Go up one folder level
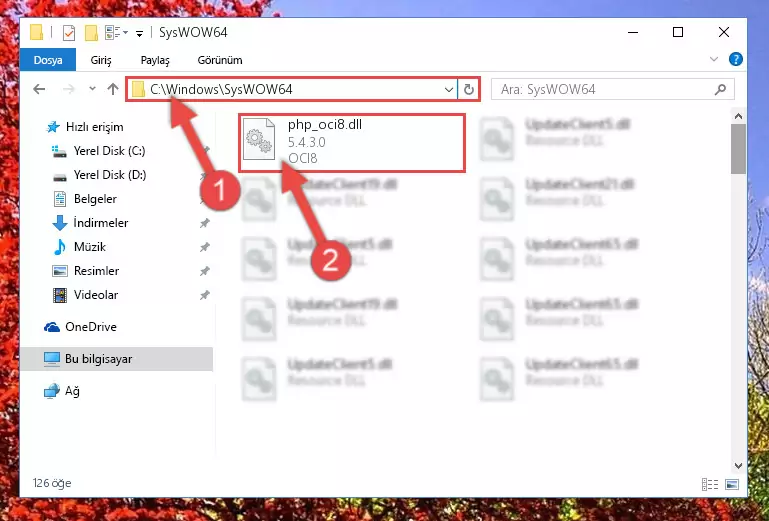 tap(113, 89)
